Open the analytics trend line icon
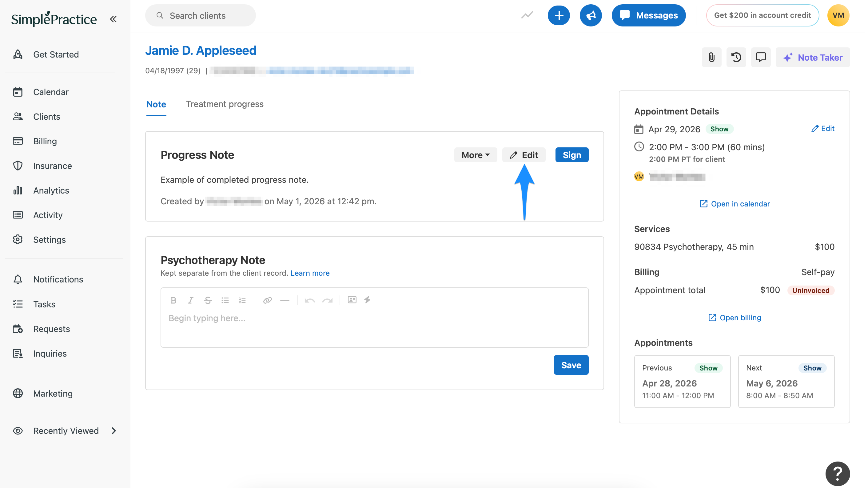This screenshot has width=868, height=488. tap(527, 15)
